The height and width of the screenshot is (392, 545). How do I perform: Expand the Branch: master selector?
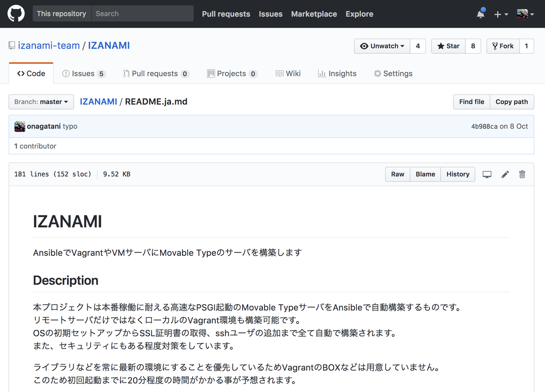click(x=41, y=102)
